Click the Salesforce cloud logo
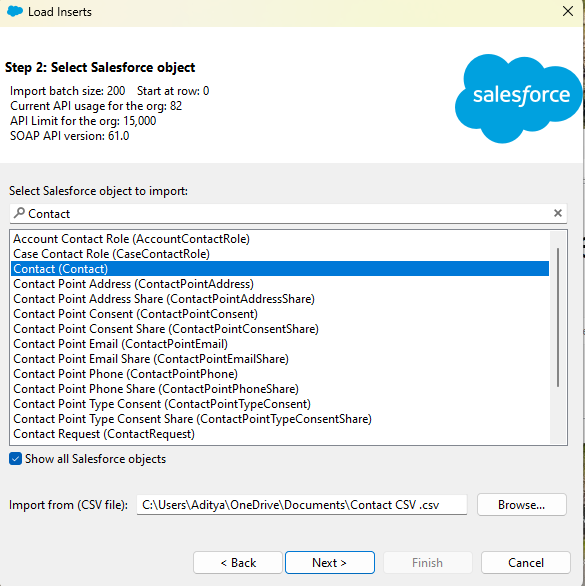The image size is (585, 586). [x=519, y=98]
